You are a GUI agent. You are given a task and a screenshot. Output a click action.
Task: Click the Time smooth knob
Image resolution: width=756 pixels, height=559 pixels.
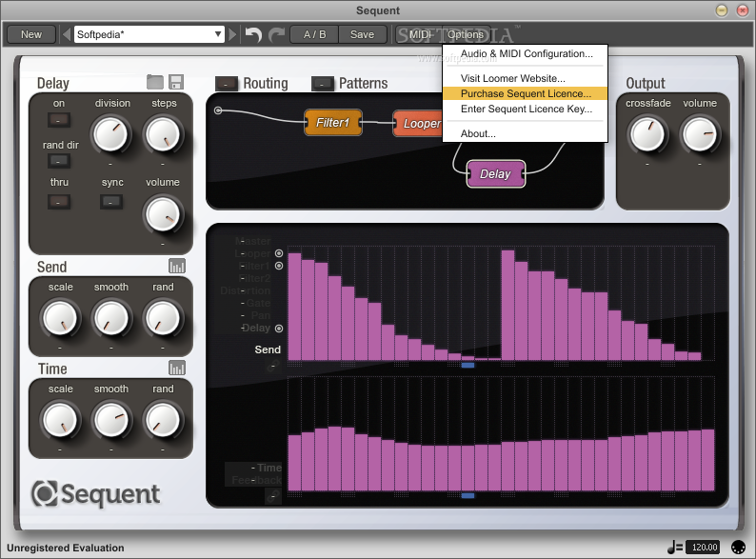(x=111, y=420)
